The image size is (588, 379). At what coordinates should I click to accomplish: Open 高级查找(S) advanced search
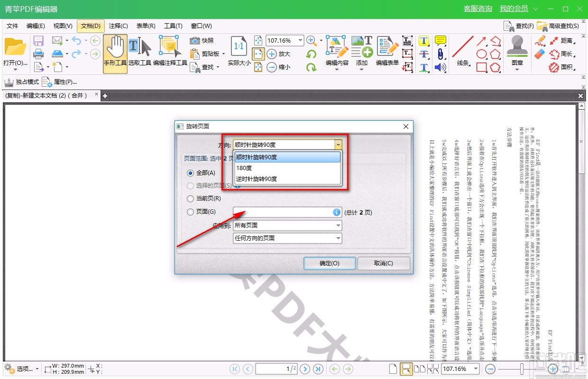pyautogui.click(x=558, y=26)
